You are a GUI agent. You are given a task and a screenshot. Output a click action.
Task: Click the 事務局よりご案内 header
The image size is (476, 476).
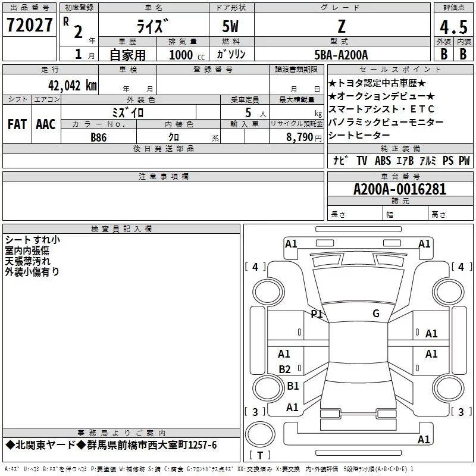pyautogui.click(x=121, y=433)
